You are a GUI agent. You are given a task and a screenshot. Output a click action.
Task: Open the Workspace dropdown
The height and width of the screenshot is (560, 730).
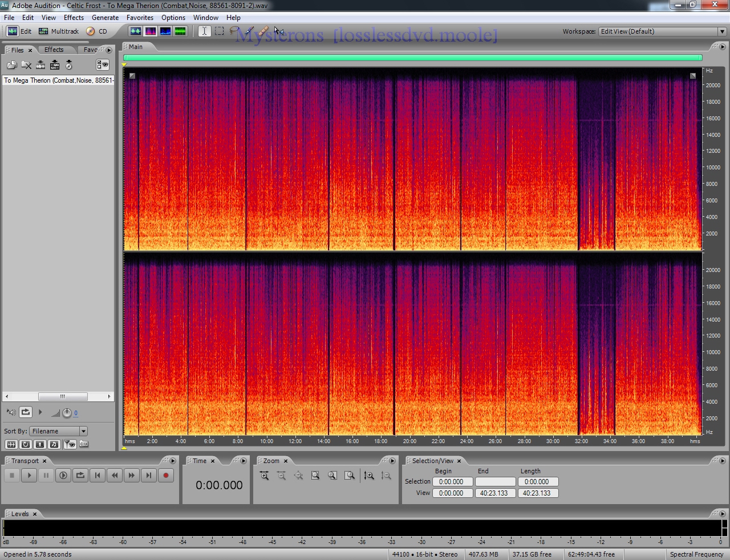[721, 31]
